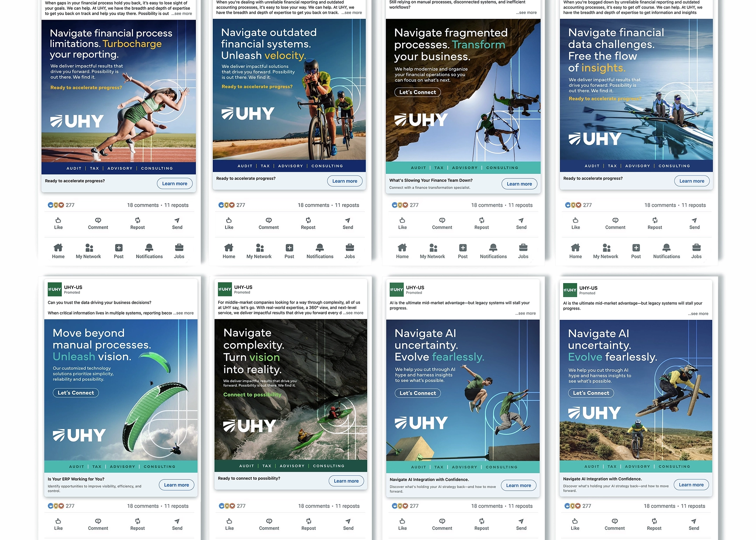This screenshot has width=756, height=540.
Task: Open Notifications under the sprinter ad
Action: (149, 251)
